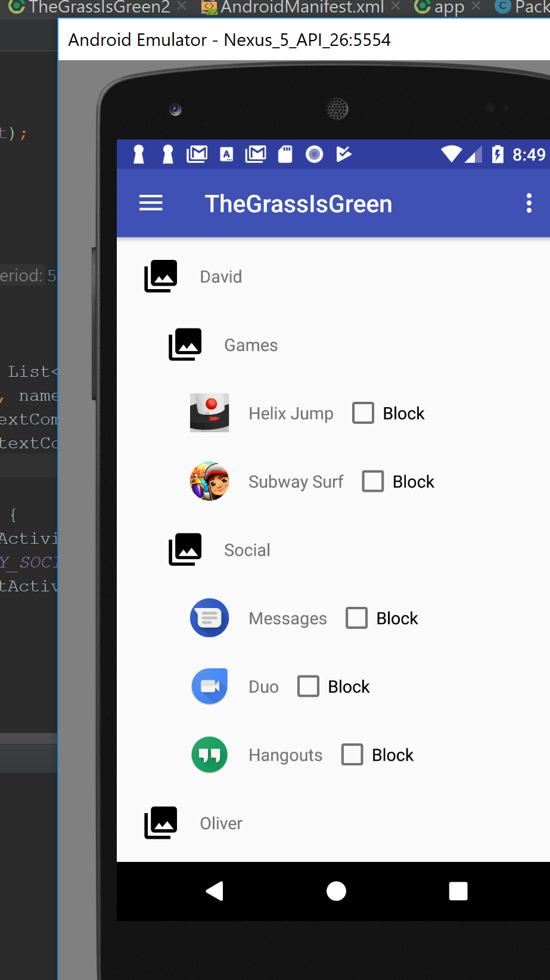This screenshot has height=980, width=550.
Task: Click the Duo label
Action: point(263,687)
